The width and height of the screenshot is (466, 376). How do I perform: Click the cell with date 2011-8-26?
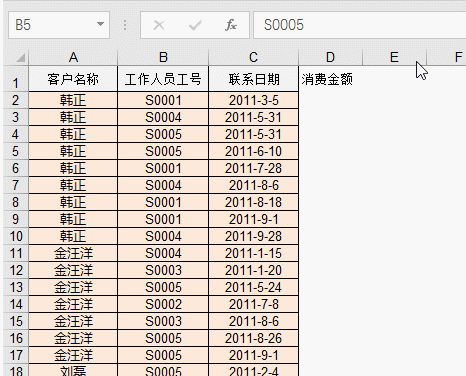[x=253, y=338]
